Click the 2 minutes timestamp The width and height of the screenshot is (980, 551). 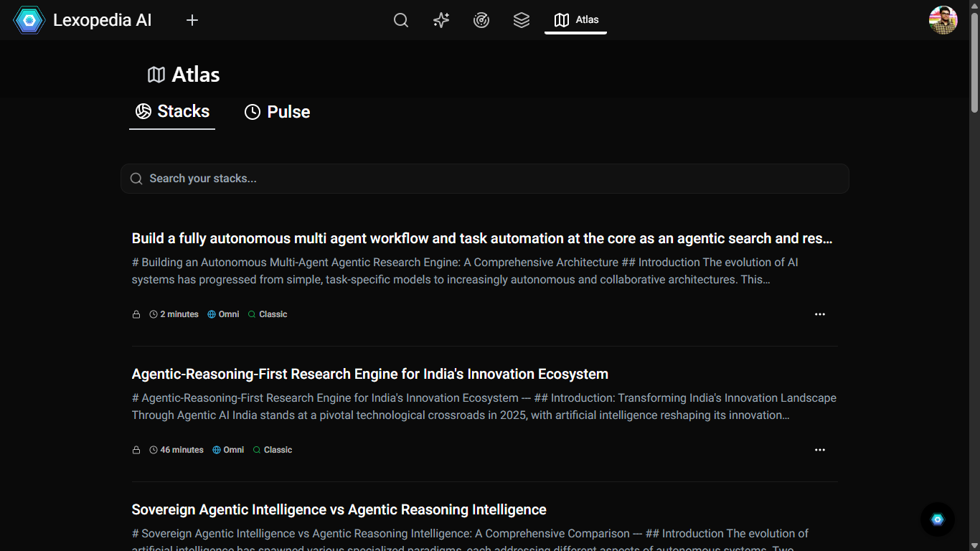tap(174, 314)
